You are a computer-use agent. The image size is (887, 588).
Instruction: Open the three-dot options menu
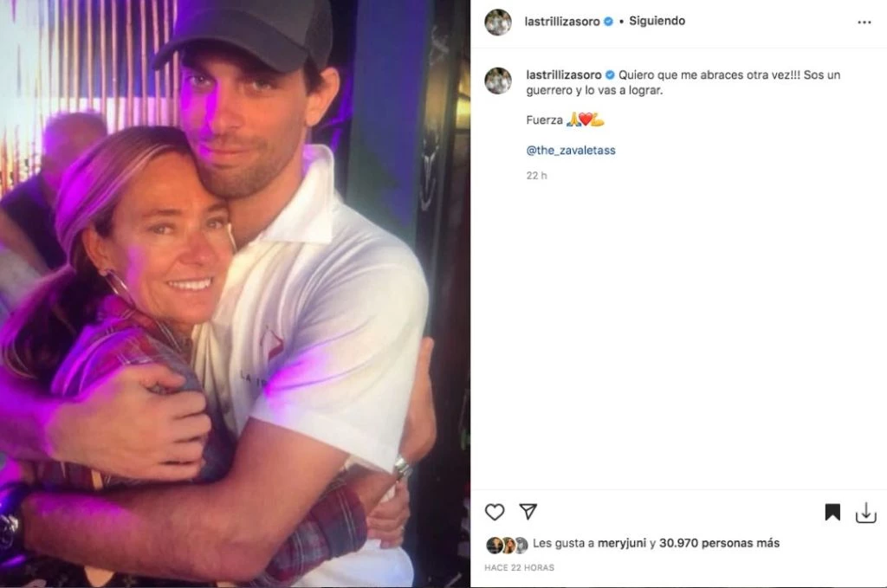click(864, 23)
